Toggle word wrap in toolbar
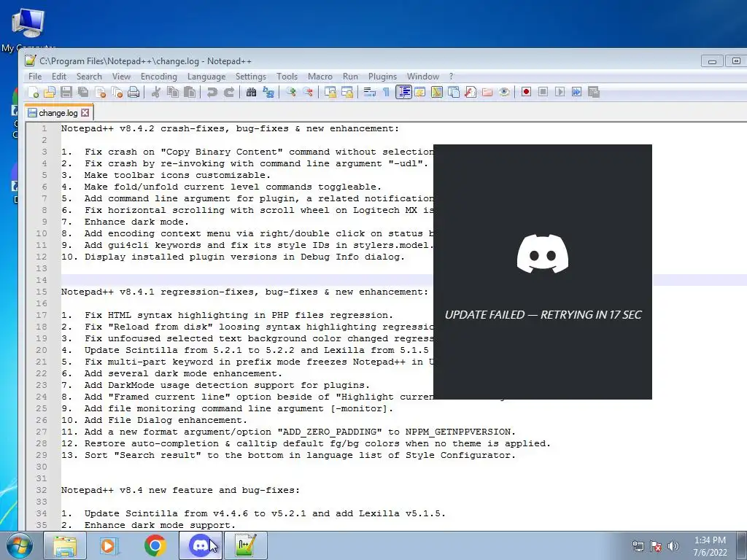Image resolution: width=747 pixels, height=560 pixels. point(369,92)
